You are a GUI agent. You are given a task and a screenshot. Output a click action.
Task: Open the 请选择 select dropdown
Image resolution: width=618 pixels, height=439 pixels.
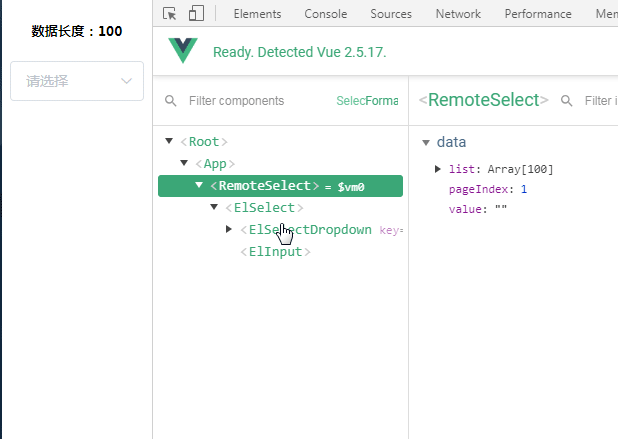[77, 81]
